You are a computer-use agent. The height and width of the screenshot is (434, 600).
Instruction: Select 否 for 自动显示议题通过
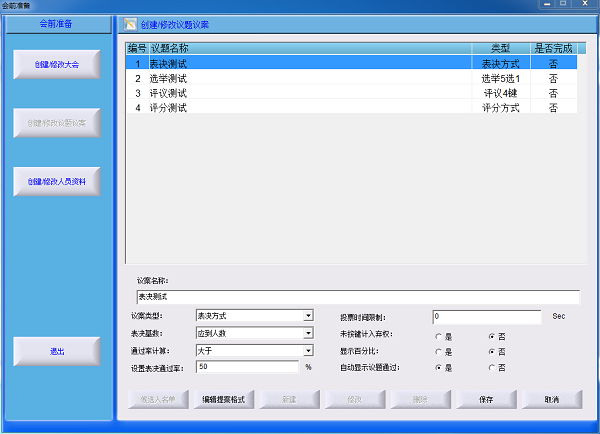coord(490,368)
